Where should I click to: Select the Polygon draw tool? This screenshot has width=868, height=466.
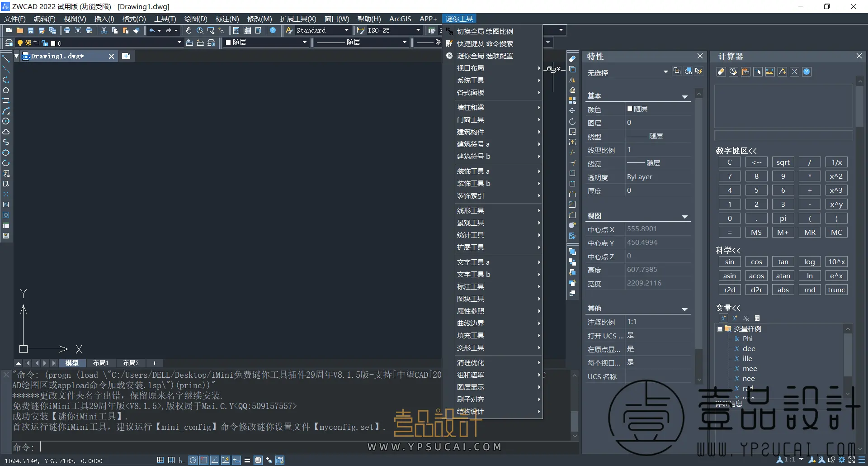[6, 90]
